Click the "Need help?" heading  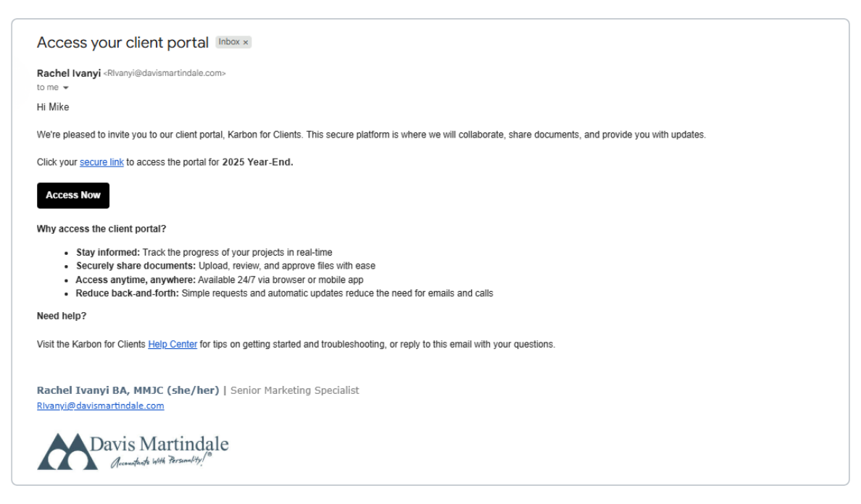[x=62, y=316]
